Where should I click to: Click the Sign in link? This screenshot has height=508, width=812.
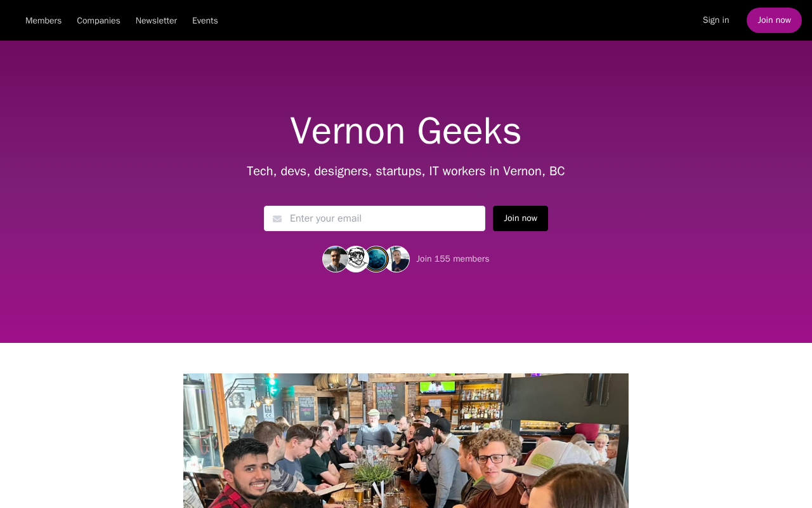[x=716, y=20]
